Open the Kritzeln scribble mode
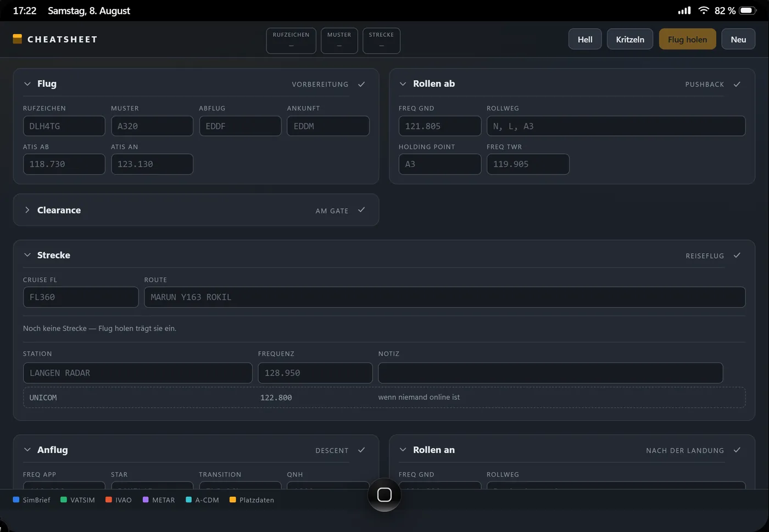 [x=630, y=39]
